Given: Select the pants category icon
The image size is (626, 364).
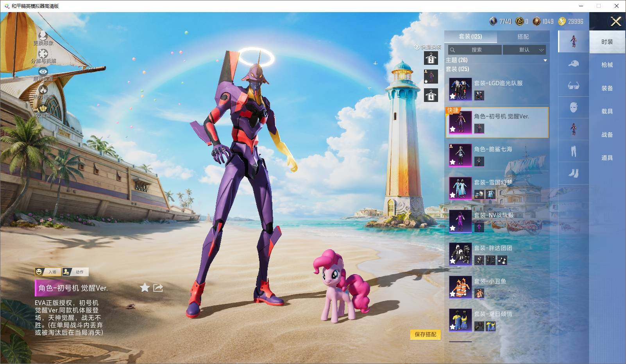Looking at the screenshot, I should point(573,151).
